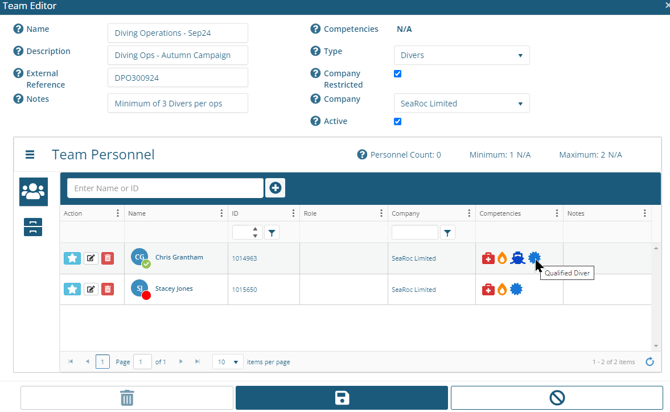Click the help icon beside Personnel Count

click(362, 155)
